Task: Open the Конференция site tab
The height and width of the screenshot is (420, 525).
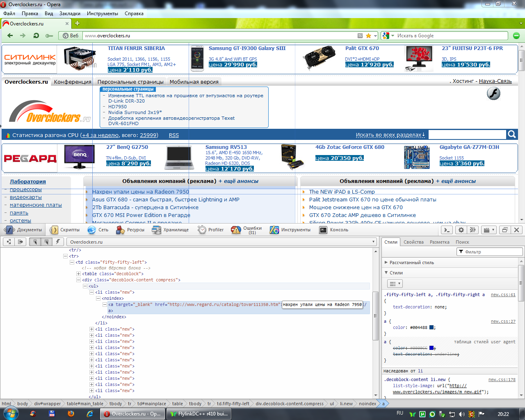Action: point(73,82)
